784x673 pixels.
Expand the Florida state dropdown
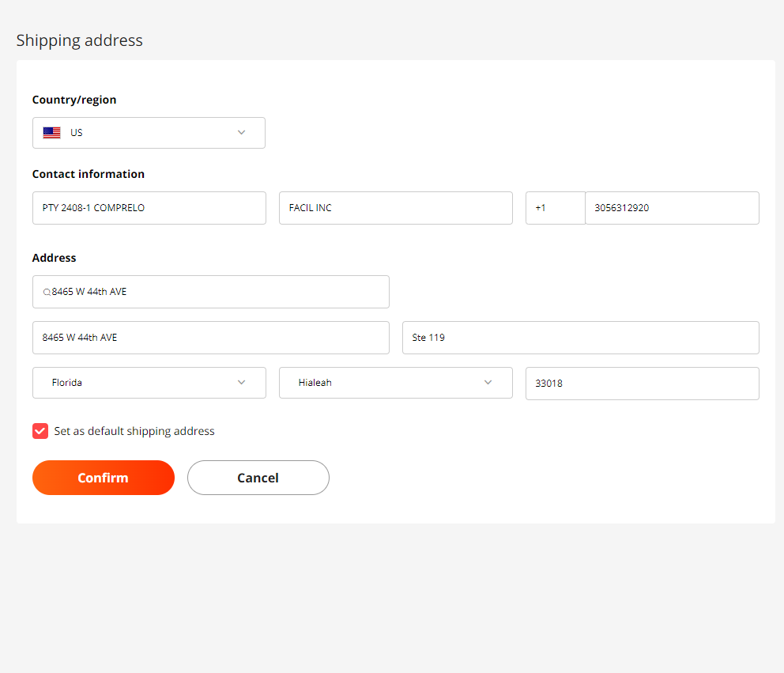[x=149, y=383]
